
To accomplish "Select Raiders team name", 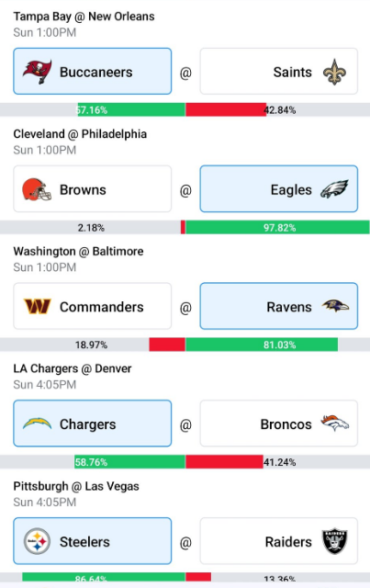I will pos(288,541).
